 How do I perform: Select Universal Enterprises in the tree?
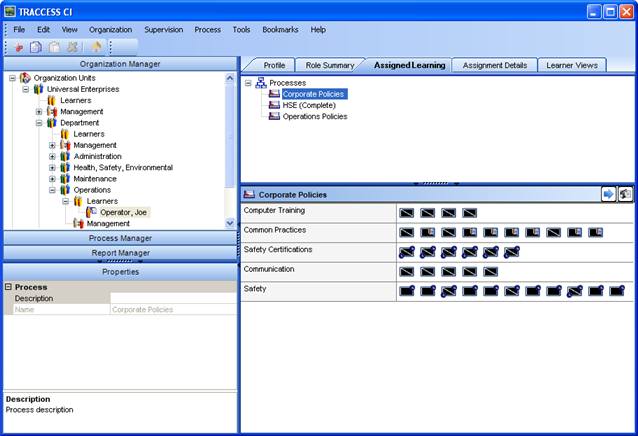coord(83,89)
